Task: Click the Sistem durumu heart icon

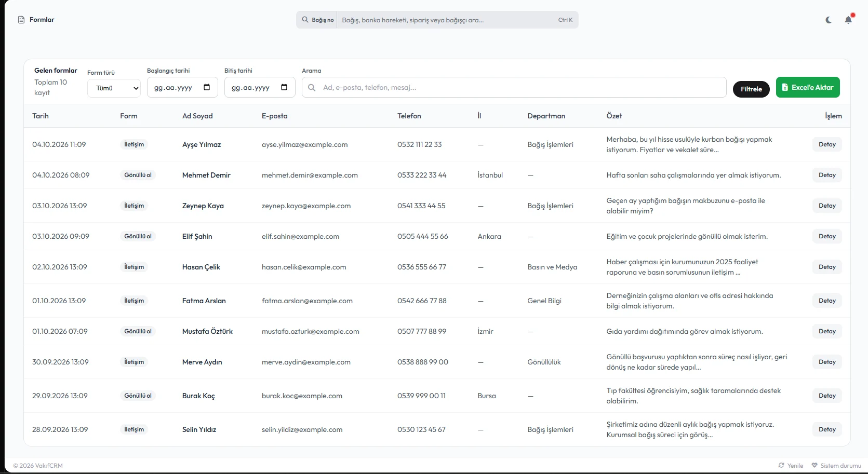Action: coord(814,465)
